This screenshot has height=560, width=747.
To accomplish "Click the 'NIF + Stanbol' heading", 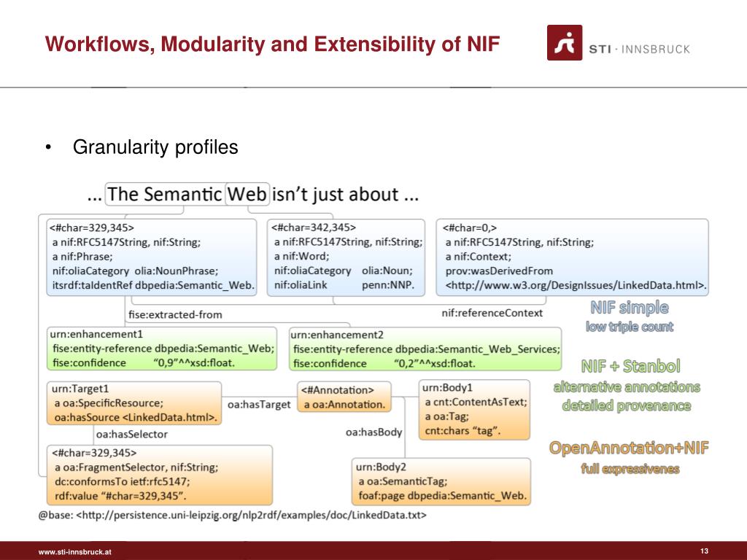I will 631,366.
